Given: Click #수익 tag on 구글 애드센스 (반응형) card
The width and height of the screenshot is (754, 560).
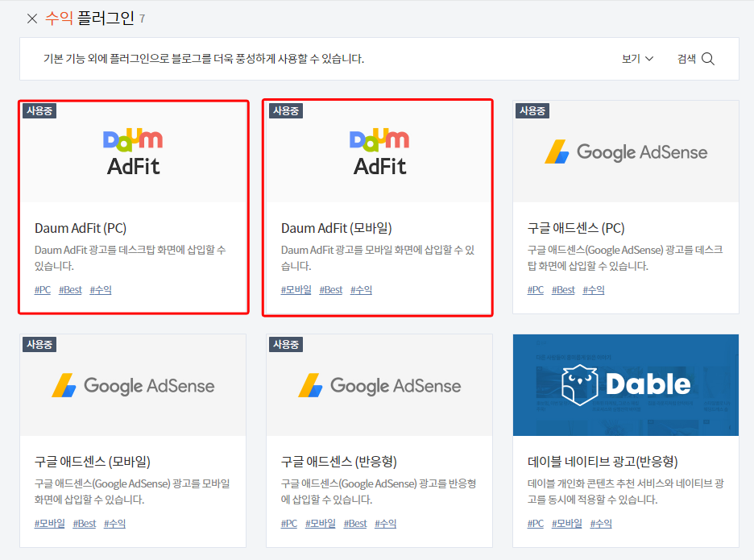Looking at the screenshot, I should (386, 524).
